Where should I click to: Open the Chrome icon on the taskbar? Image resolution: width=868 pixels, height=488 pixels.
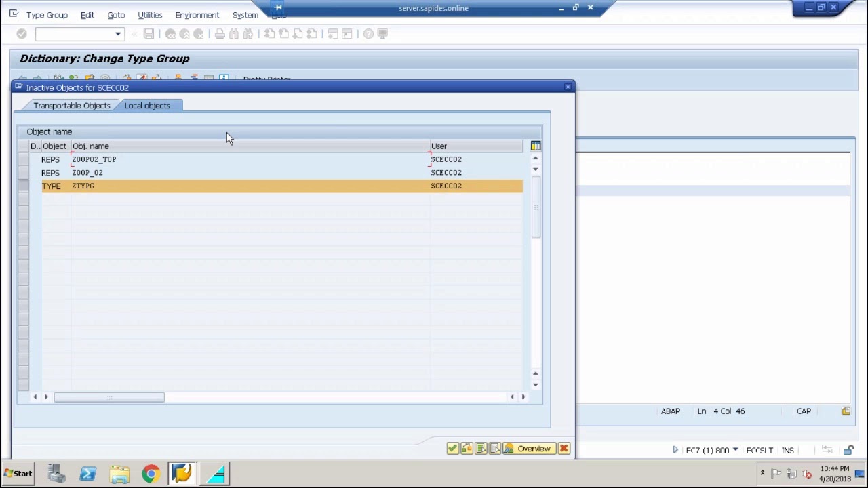click(x=151, y=473)
